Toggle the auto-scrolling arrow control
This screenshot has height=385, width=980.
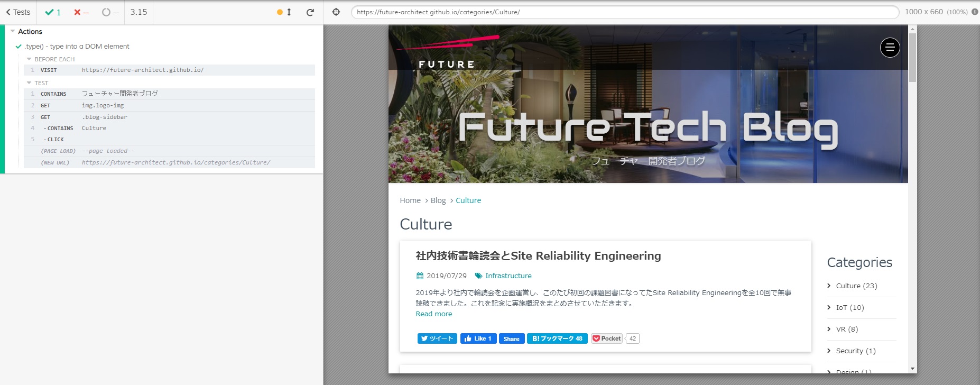(289, 12)
